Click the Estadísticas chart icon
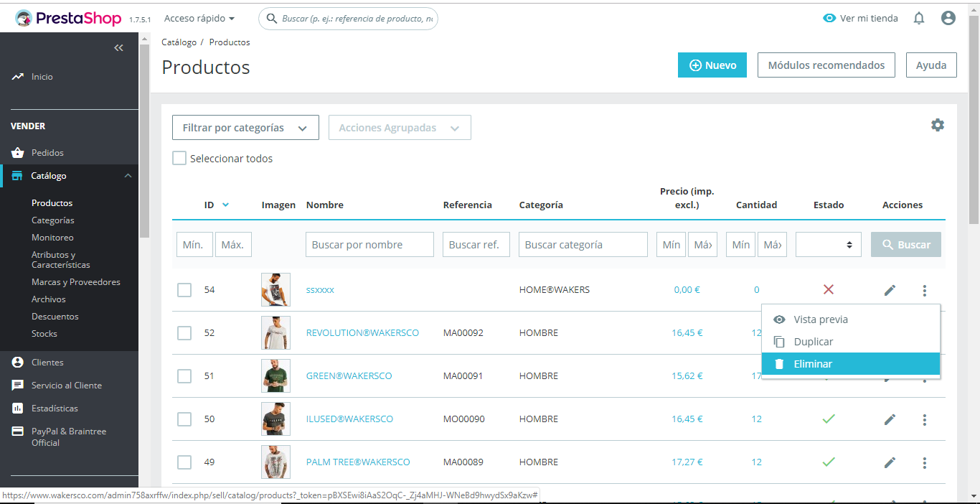980x504 pixels. pyautogui.click(x=18, y=409)
